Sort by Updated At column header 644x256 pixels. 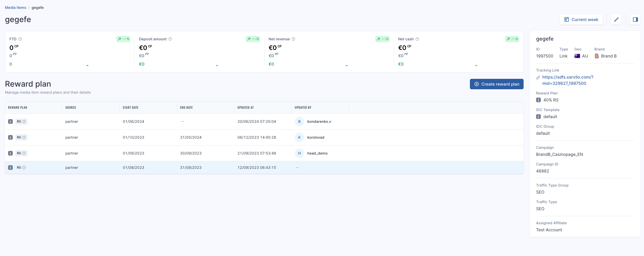pos(246,107)
